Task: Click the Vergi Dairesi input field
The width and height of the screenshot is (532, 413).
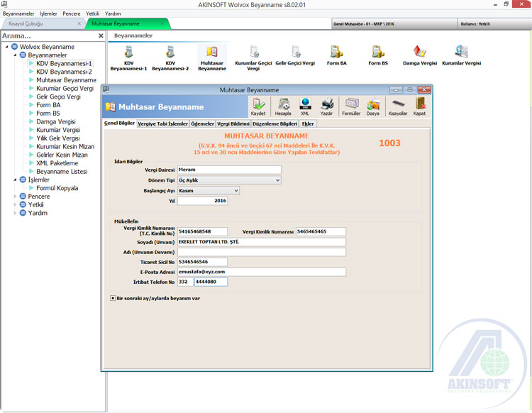Action: click(x=229, y=170)
